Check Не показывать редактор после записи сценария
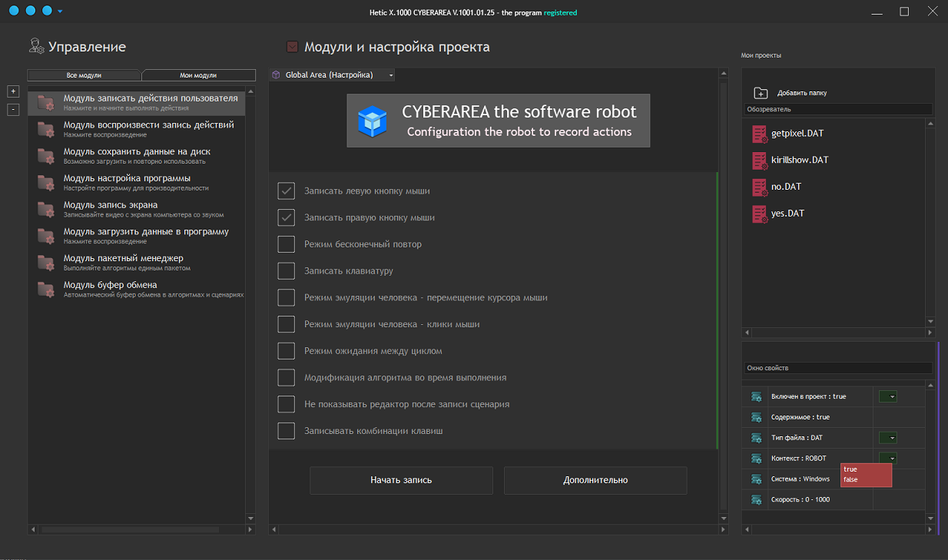 (287, 404)
